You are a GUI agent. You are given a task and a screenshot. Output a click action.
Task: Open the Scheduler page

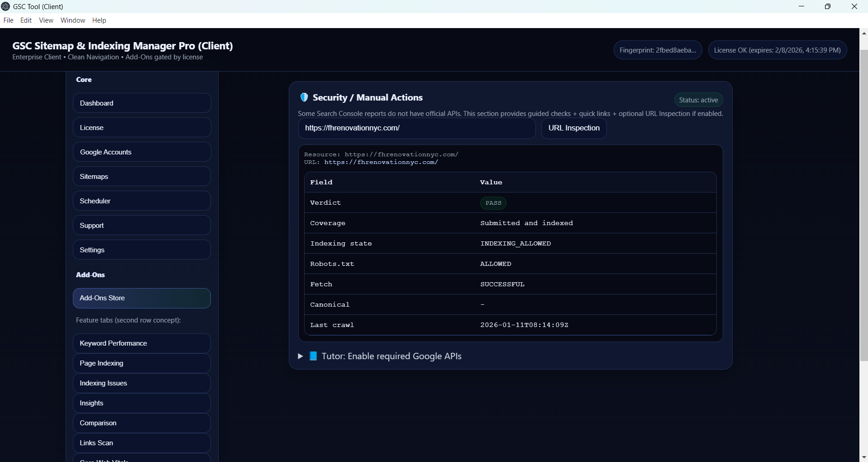pyautogui.click(x=142, y=201)
